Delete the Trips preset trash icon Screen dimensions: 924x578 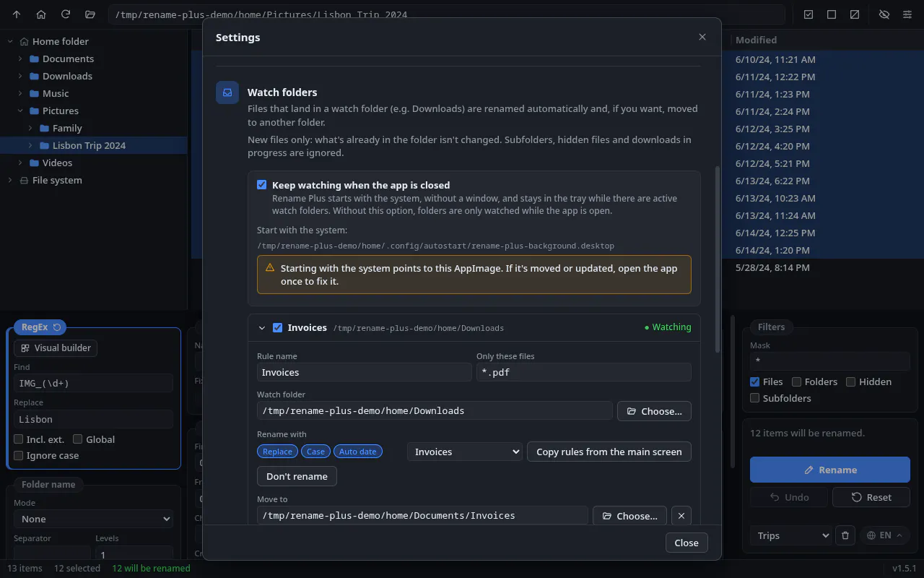coord(845,535)
